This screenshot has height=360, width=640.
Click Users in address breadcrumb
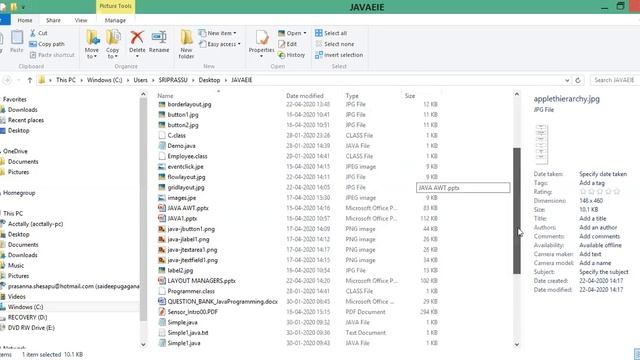(x=140, y=80)
